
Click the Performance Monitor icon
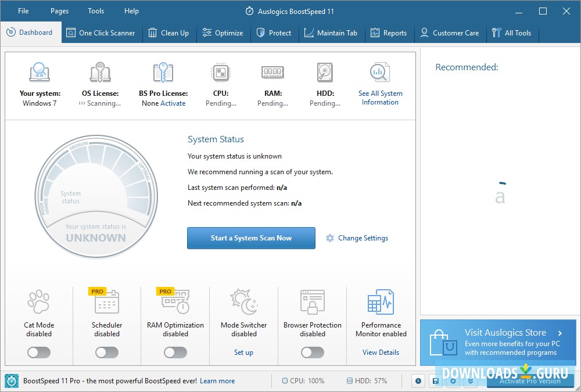(381, 301)
